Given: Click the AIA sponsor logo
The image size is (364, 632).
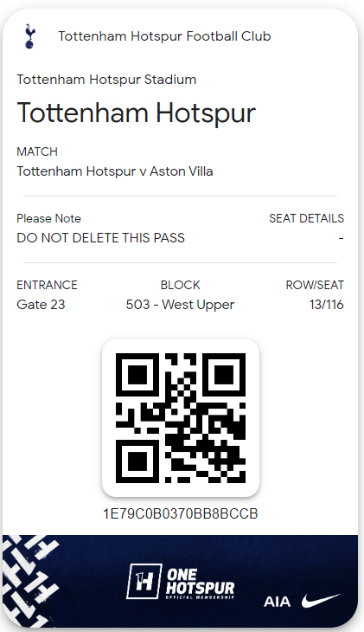Looking at the screenshot, I should 277,602.
